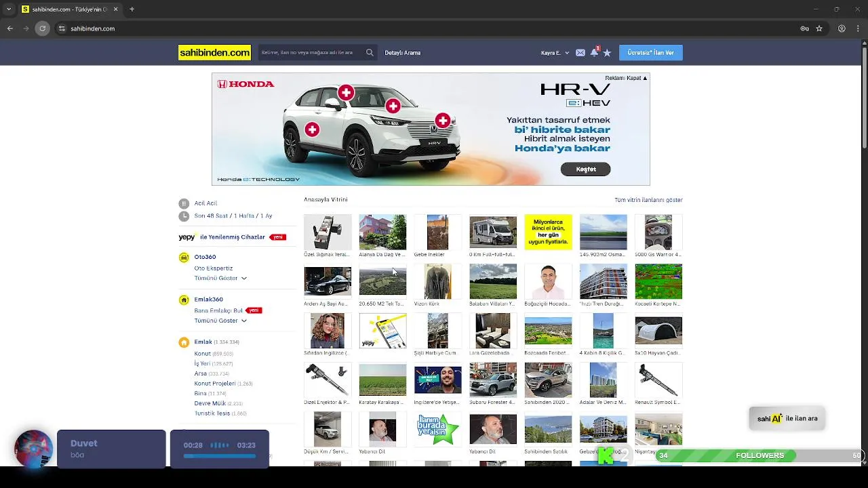The height and width of the screenshot is (488, 868).
Task: Reload the page with refresh button
Action: pyautogui.click(x=43, y=28)
